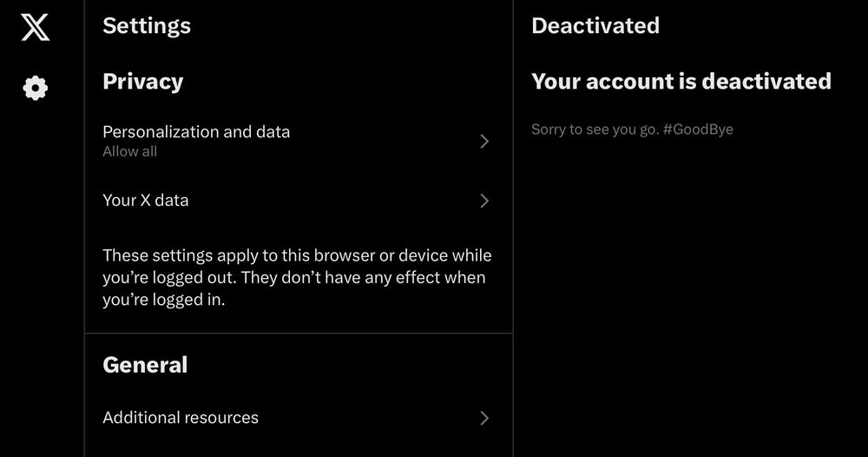
Task: Click the logged out settings explanation paragraph
Action: point(297,277)
